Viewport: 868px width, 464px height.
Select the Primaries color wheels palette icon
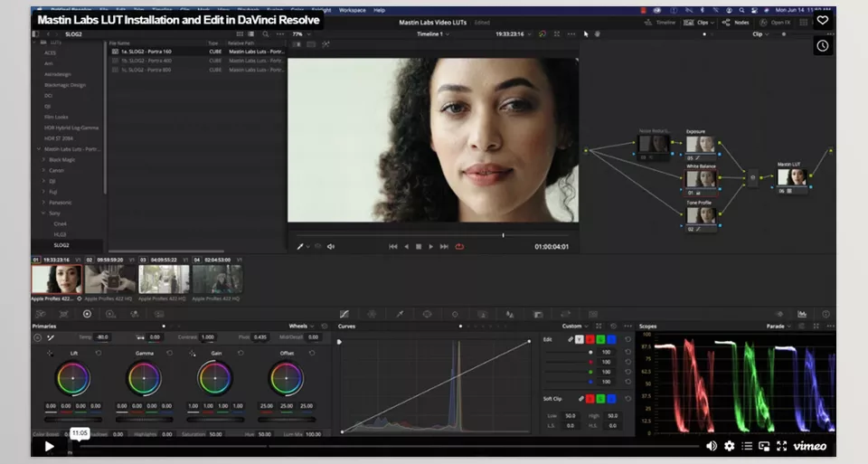point(87,314)
